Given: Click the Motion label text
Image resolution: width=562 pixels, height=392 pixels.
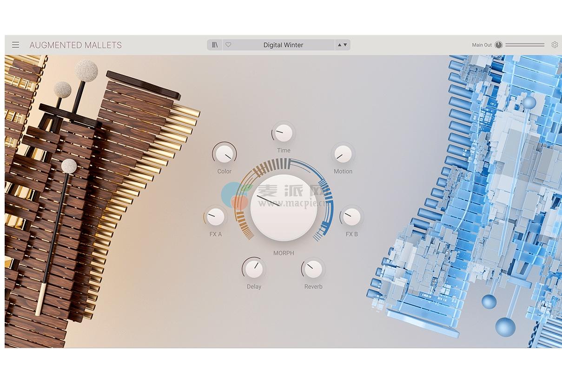Looking at the screenshot, I should [343, 171].
